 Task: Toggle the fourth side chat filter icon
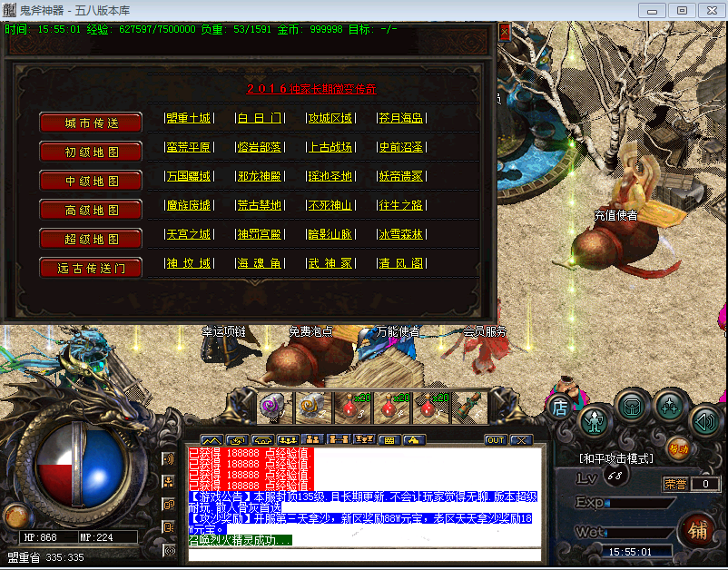click(x=169, y=527)
